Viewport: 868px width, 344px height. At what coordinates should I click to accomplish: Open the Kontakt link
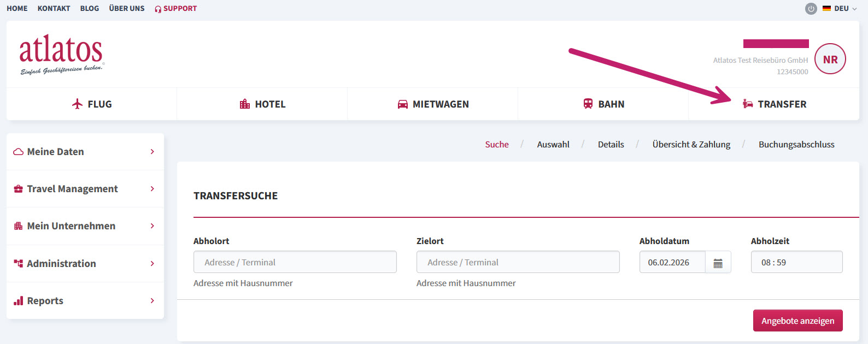54,9
